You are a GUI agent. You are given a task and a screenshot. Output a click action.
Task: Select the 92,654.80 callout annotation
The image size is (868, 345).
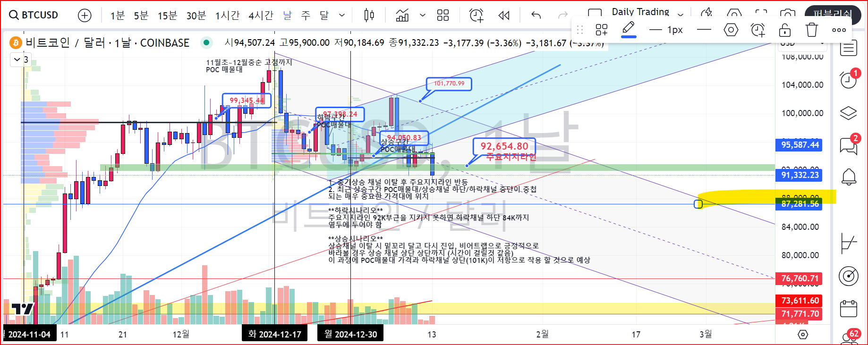click(x=504, y=146)
